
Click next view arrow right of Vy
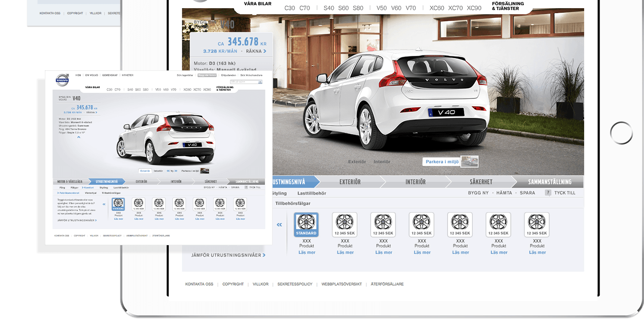pyautogui.click(x=176, y=171)
